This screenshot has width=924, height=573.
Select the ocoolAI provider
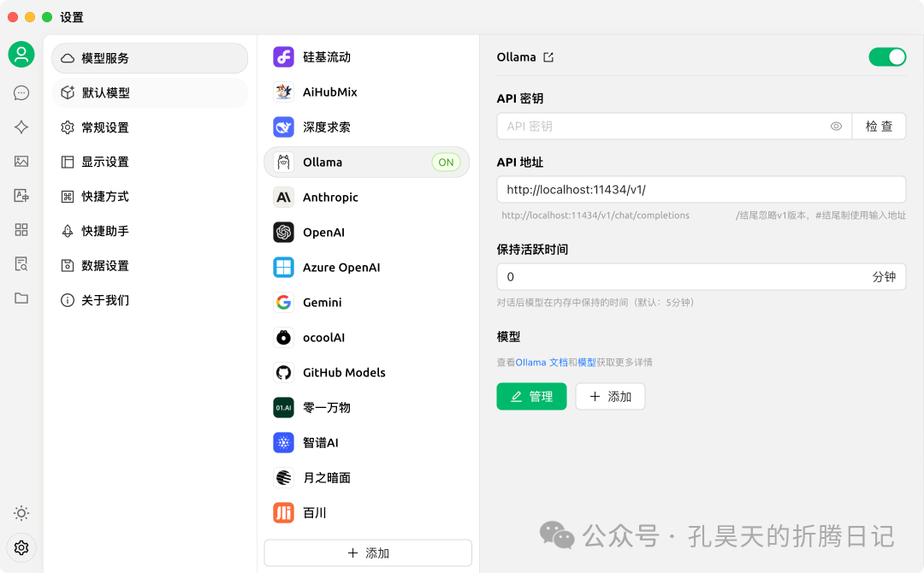366,338
